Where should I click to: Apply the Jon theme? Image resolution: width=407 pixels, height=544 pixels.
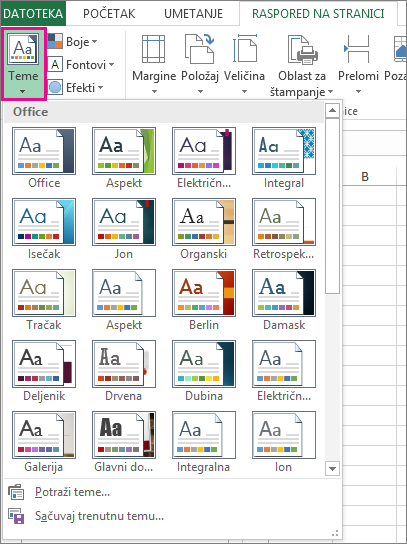coord(124,229)
